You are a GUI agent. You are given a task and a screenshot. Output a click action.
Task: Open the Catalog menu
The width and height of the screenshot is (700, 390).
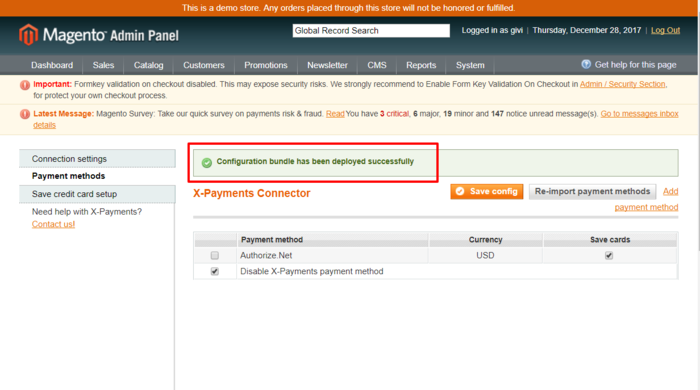coord(149,65)
